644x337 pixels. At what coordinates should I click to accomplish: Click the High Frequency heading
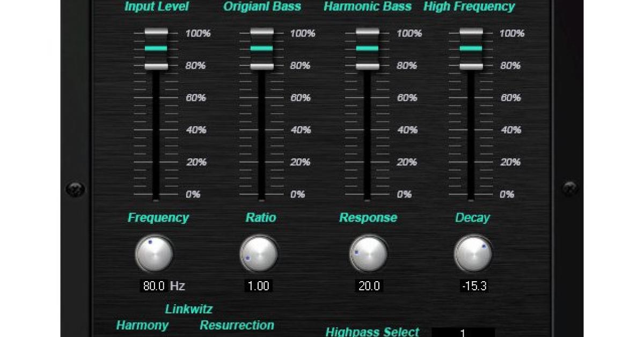coord(469,6)
